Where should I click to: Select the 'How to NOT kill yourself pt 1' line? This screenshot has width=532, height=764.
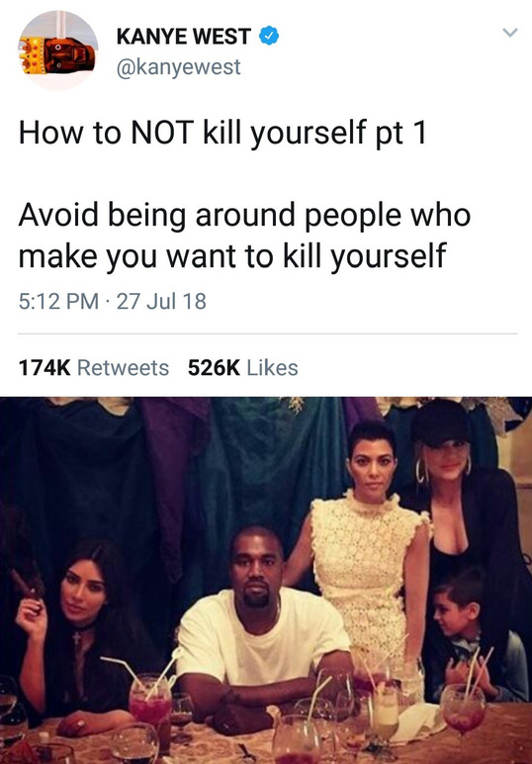point(222,133)
